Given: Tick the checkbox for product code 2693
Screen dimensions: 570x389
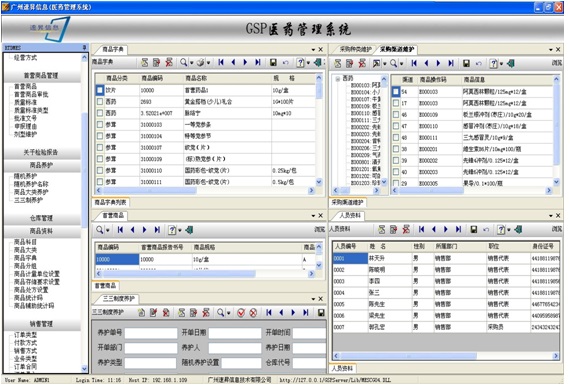Looking at the screenshot, I should coord(100,102).
